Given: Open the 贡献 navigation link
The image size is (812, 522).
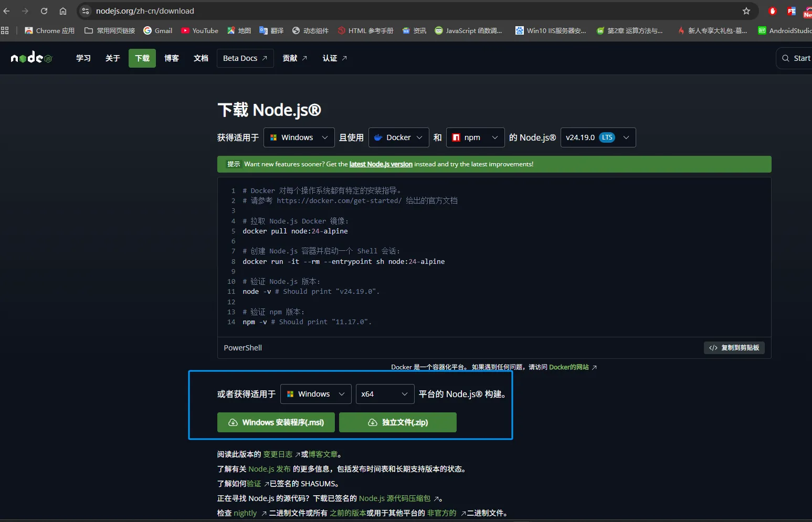Looking at the screenshot, I should [295, 58].
